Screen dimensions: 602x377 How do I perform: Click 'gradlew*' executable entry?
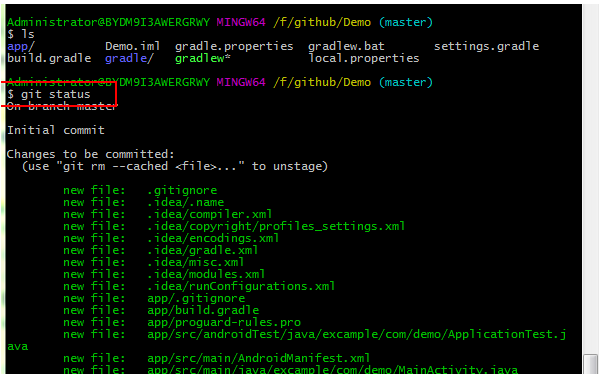pyautogui.click(x=203, y=58)
